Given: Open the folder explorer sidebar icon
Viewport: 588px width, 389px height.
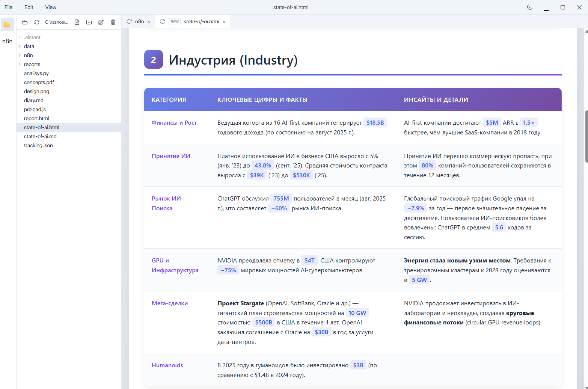Looking at the screenshot, I should [7, 25].
